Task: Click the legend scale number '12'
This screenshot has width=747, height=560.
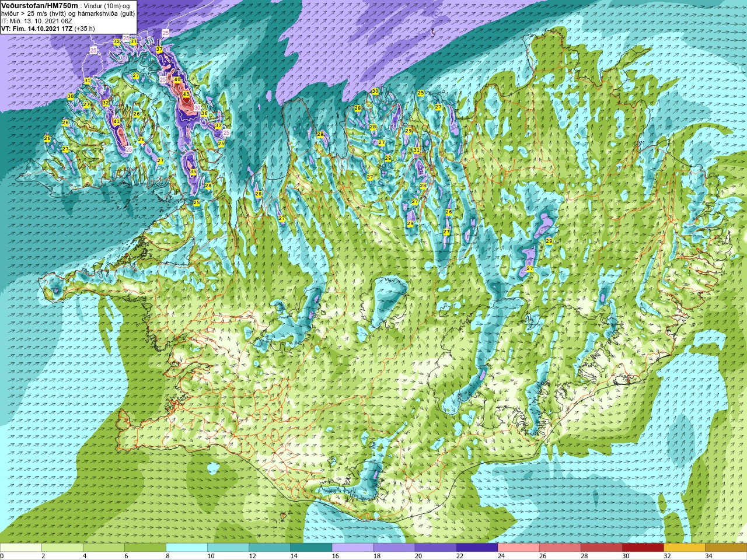Action: pyautogui.click(x=252, y=556)
